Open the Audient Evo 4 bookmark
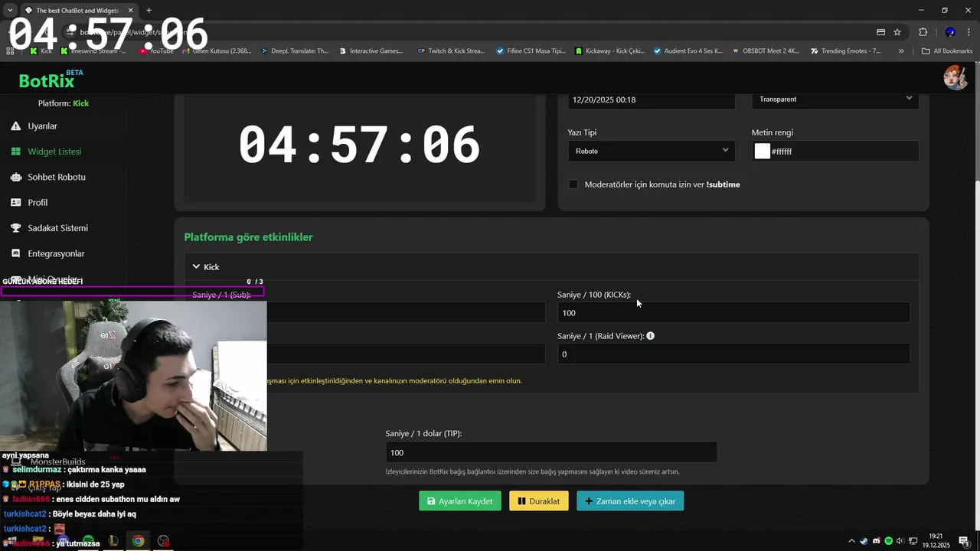This screenshot has height=551, width=980. [x=688, y=51]
